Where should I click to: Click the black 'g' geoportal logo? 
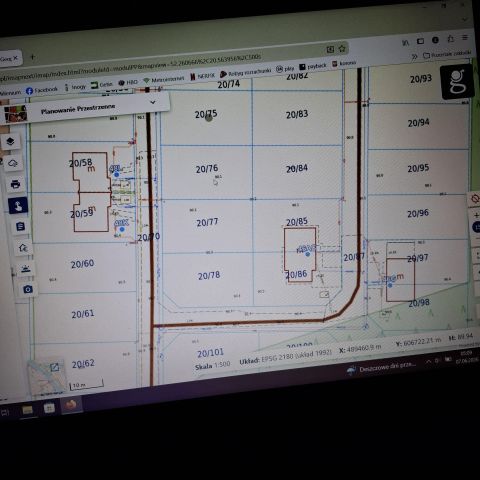click(x=457, y=82)
